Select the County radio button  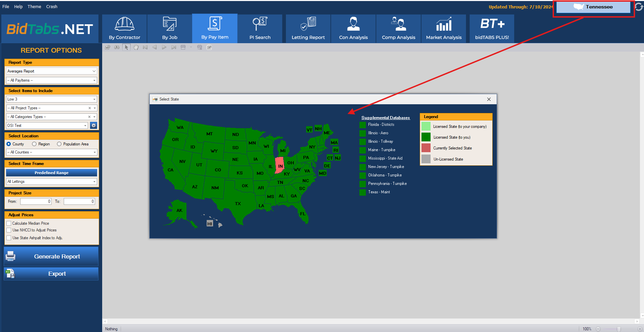(x=9, y=144)
